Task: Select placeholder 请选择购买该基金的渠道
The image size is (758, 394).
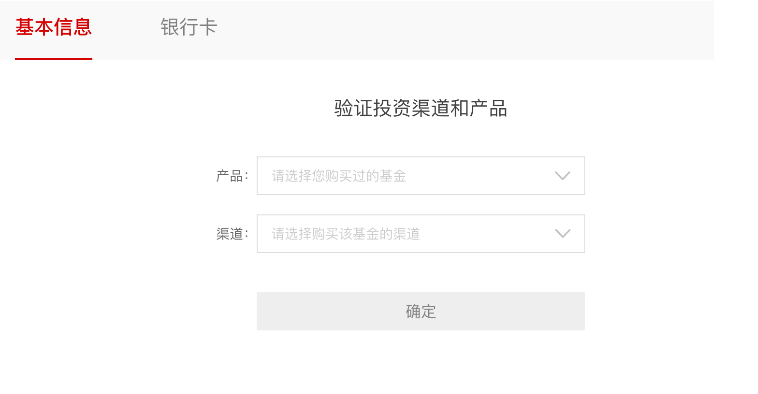Action: pyautogui.click(x=345, y=234)
